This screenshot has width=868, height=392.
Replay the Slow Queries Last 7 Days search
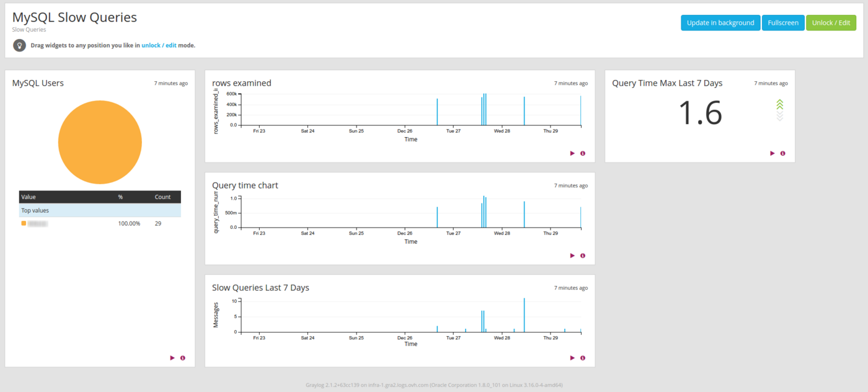pyautogui.click(x=572, y=357)
